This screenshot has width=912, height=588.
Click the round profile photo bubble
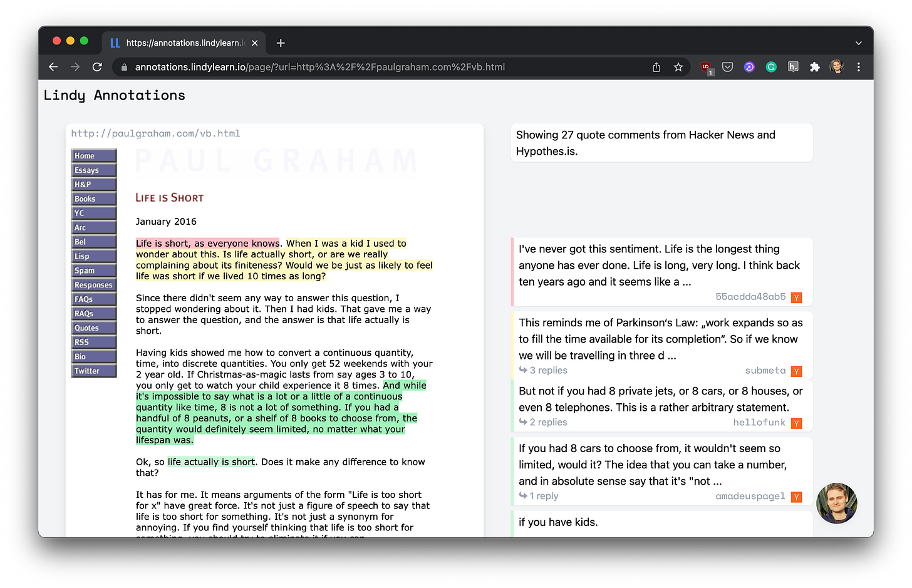(837, 503)
